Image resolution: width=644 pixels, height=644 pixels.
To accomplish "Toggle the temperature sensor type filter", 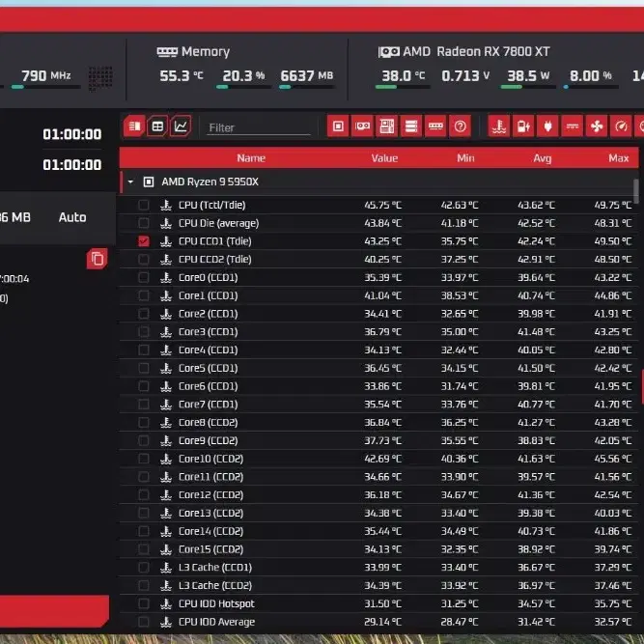I will [x=499, y=126].
